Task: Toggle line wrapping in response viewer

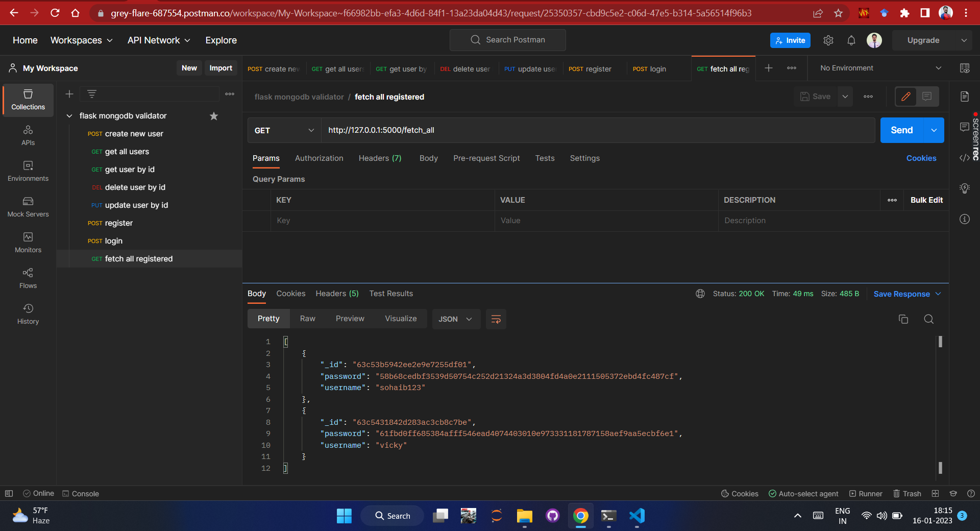Action: tap(496, 319)
